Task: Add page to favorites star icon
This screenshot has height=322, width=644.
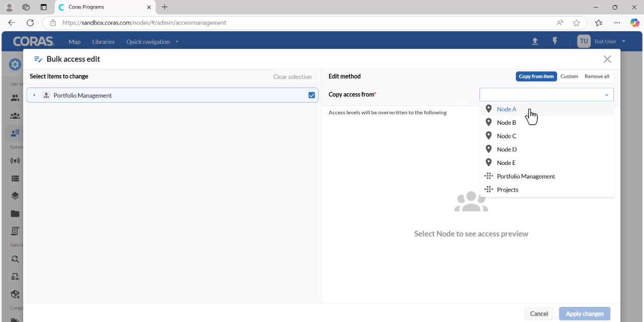Action: [577, 23]
